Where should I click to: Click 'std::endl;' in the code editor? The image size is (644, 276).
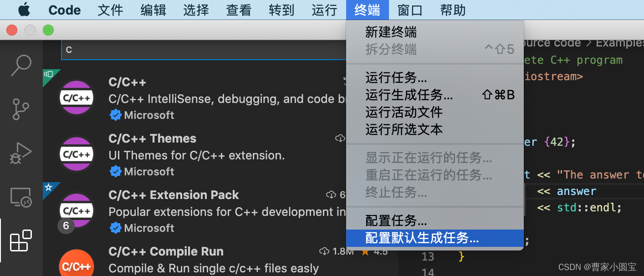pos(590,208)
